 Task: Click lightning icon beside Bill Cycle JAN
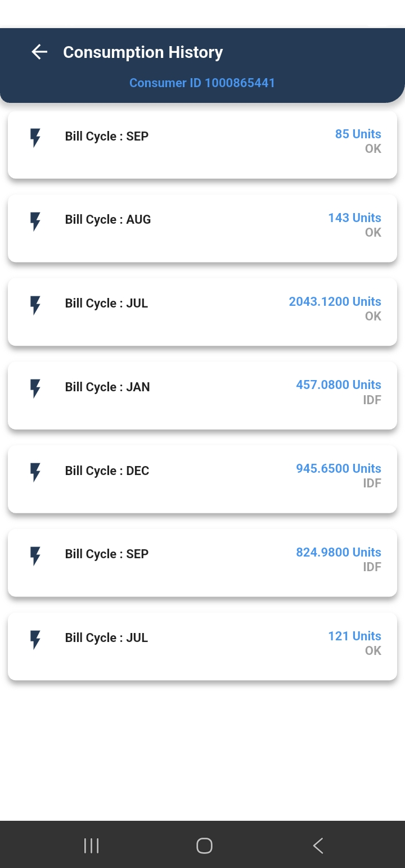pyautogui.click(x=35, y=388)
